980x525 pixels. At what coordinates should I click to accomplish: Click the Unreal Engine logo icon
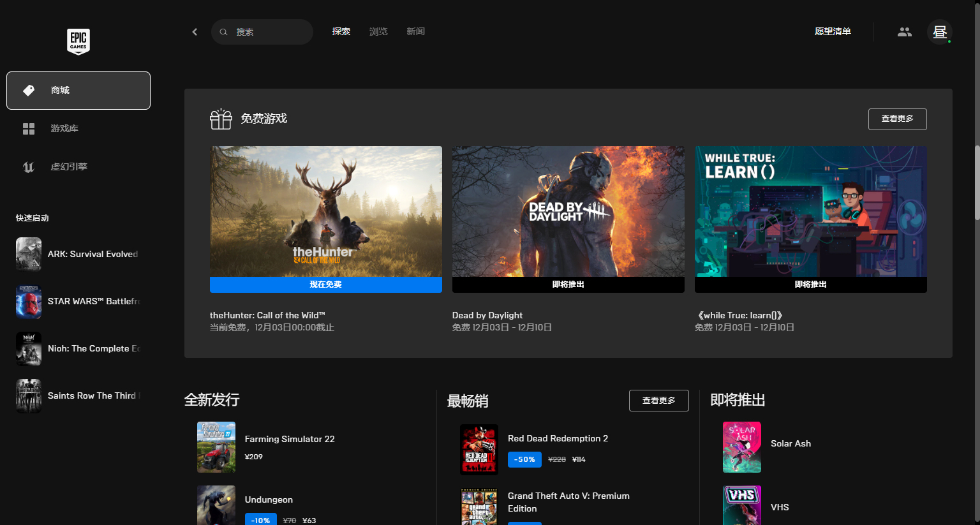29,167
